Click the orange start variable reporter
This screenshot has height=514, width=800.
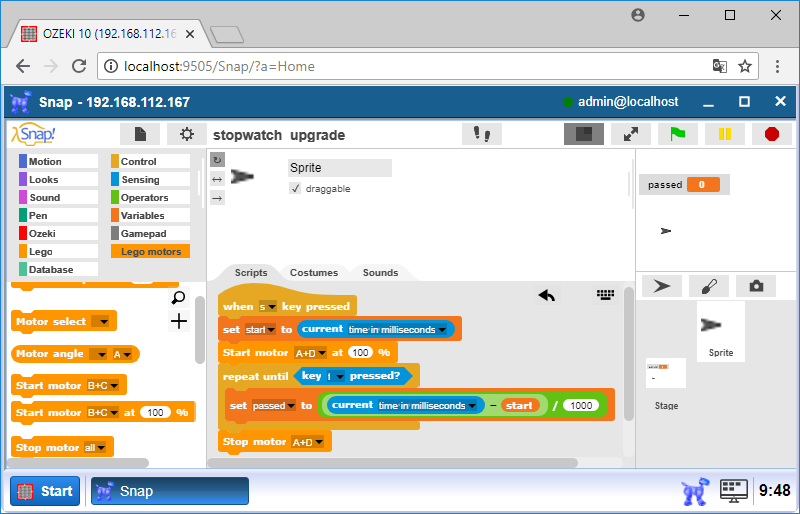[519, 406]
